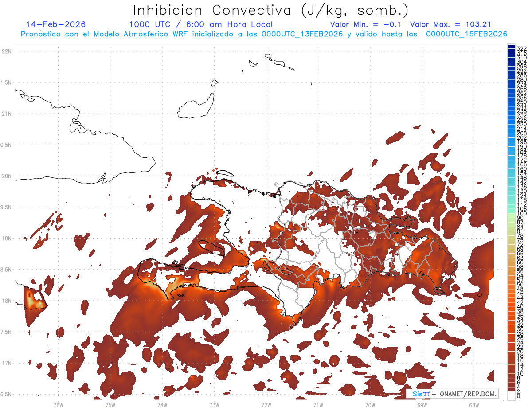This screenshot has height=411, width=532.
Task: Click the colorbar value "40"
Action: (x=520, y=307)
